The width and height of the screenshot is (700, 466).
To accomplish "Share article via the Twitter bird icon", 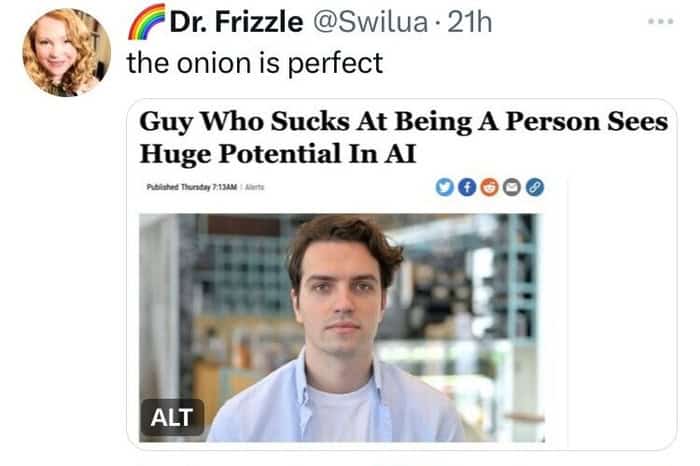I will [x=444, y=187].
